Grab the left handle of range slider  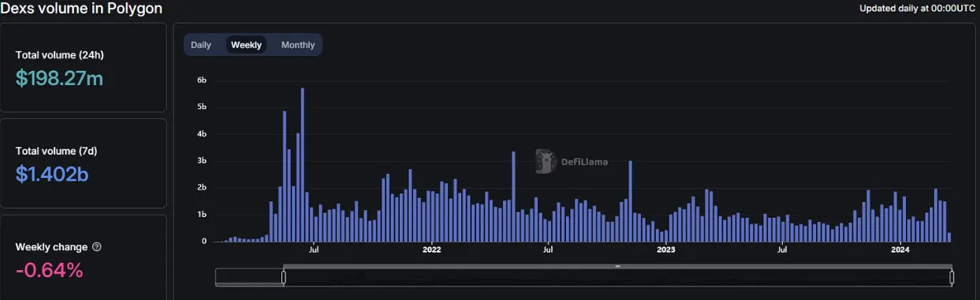point(284,277)
